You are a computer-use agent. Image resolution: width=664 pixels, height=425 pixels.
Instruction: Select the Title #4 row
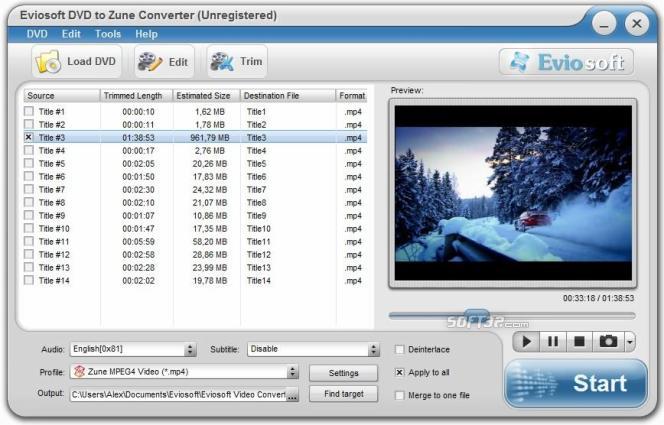195,151
